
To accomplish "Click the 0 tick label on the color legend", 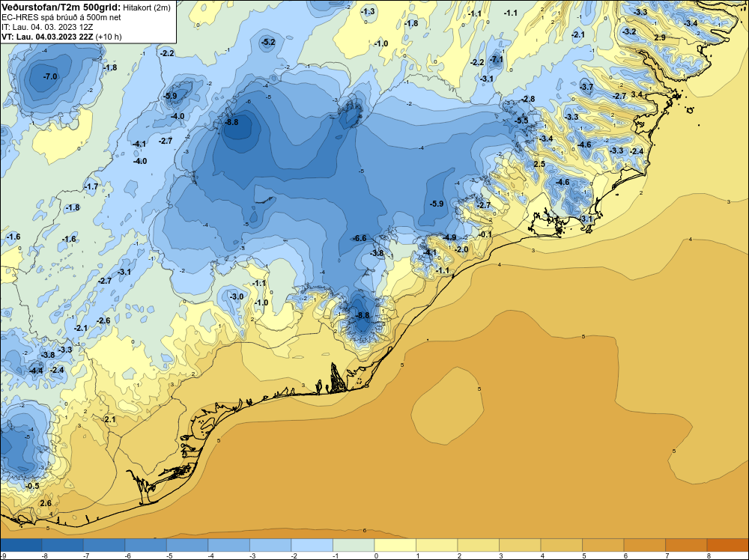I will 375,556.
